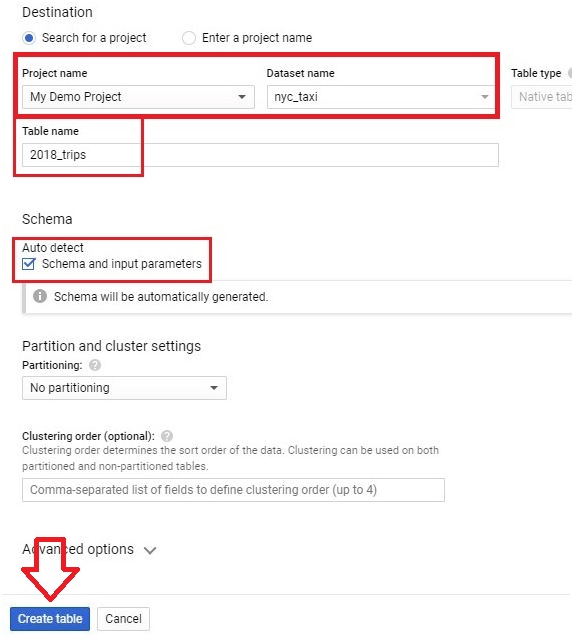Click the info icon beside Schema will be automatically generated

tap(40, 296)
